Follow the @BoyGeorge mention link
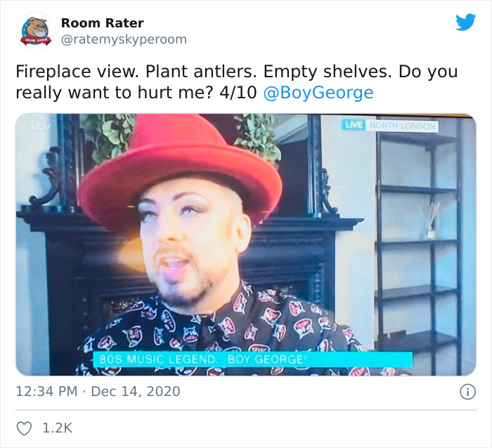This screenshot has height=448, width=492. 318,93
